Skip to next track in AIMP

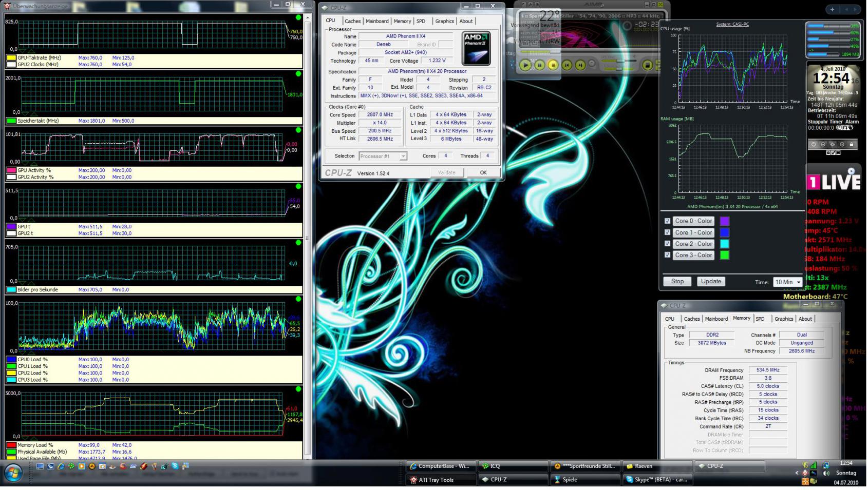580,65
